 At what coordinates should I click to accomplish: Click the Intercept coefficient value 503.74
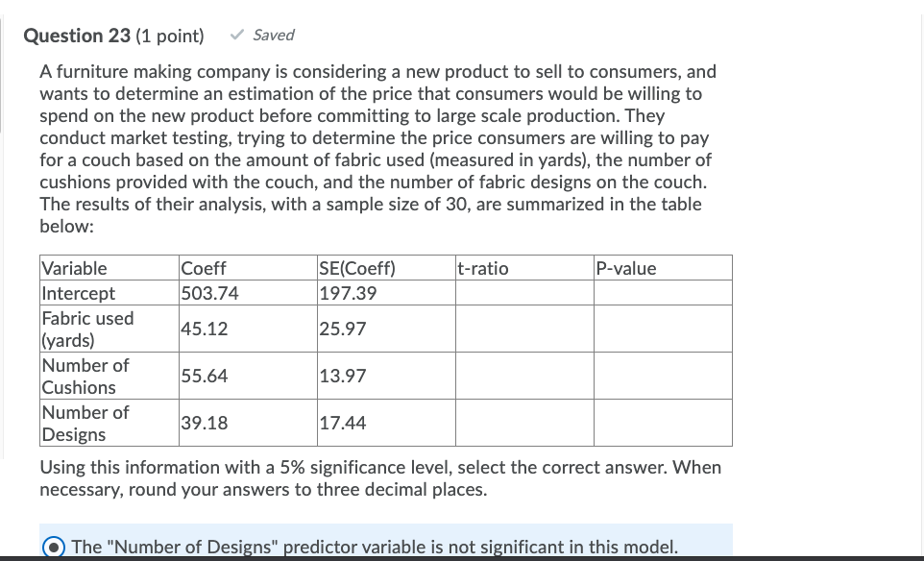pyautogui.click(x=207, y=293)
